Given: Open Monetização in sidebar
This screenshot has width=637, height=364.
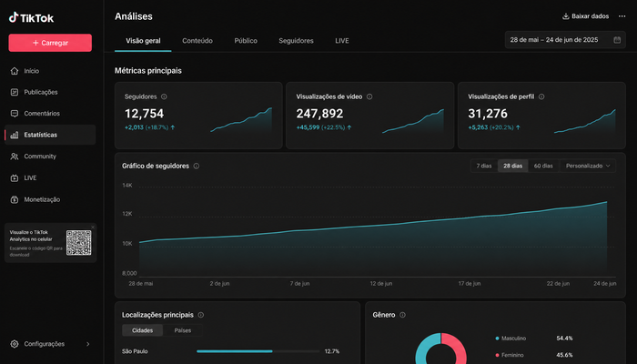Looking at the screenshot, I should click(50, 199).
